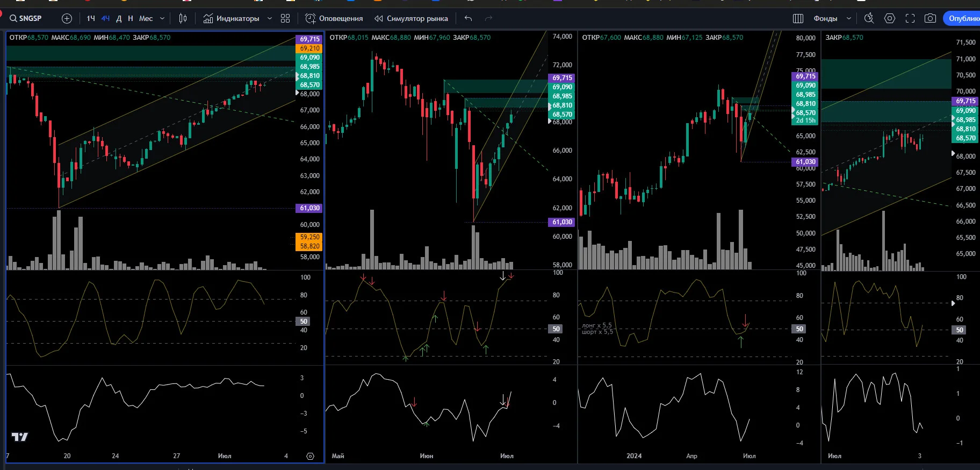The width and height of the screenshot is (980, 470).
Task: Click the add symbol plus icon
Action: [x=67, y=18]
